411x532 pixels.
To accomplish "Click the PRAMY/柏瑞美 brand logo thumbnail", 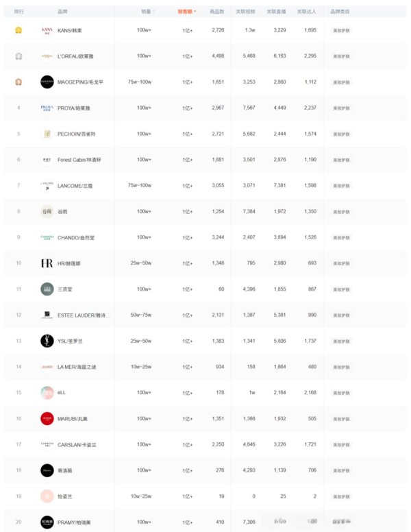I will click(47, 522).
